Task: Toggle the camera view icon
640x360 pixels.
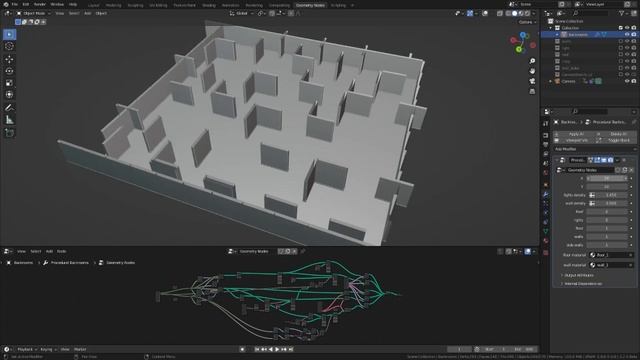Action: tap(532, 81)
